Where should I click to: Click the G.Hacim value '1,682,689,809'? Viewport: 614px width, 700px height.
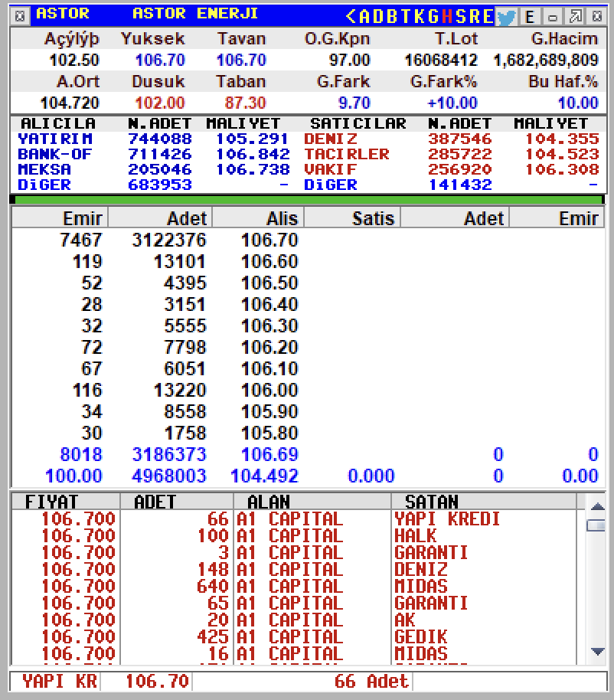(x=546, y=60)
